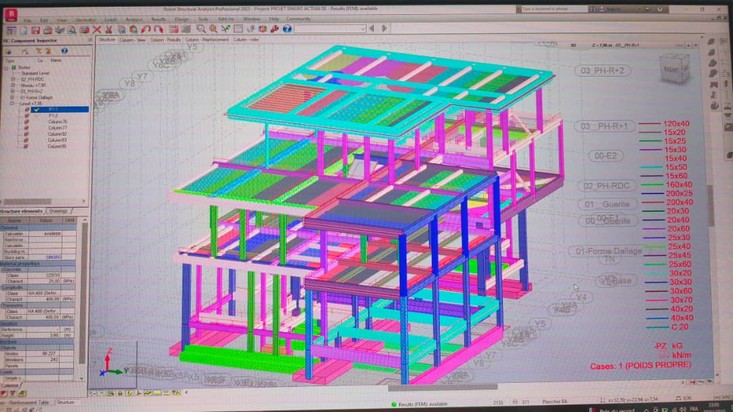Click the Print icon in main toolbar
This screenshot has width=733, height=412.
pyautogui.click(x=48, y=29)
